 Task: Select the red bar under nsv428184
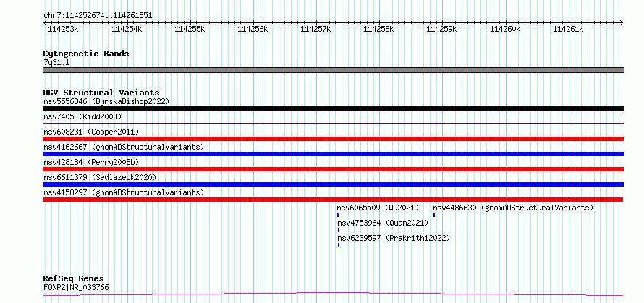pos(333,169)
